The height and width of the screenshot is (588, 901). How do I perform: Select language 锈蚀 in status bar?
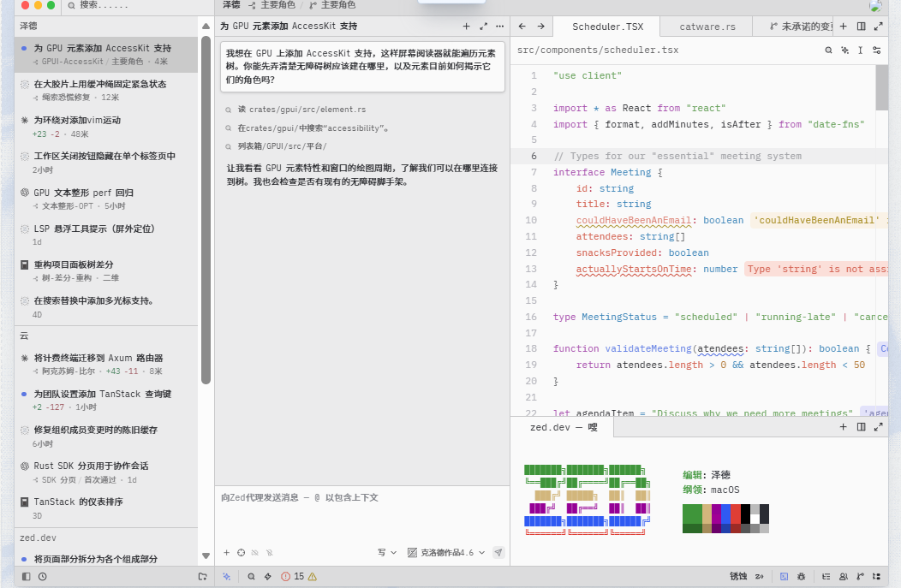tap(738, 577)
